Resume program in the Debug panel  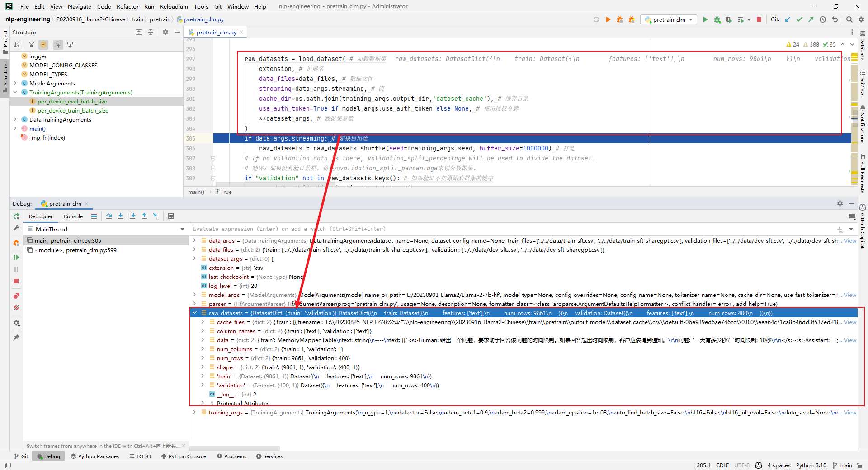click(16, 257)
